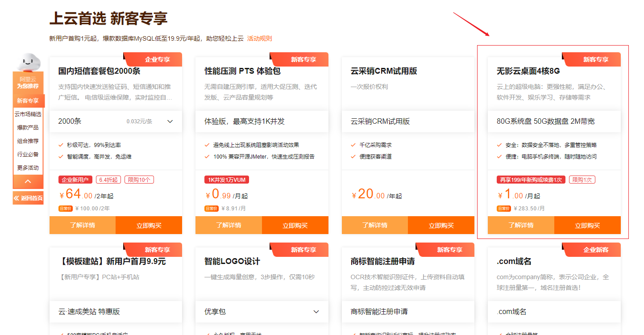Click the Aliyun mascot icon in sidebar

[x=28, y=62]
